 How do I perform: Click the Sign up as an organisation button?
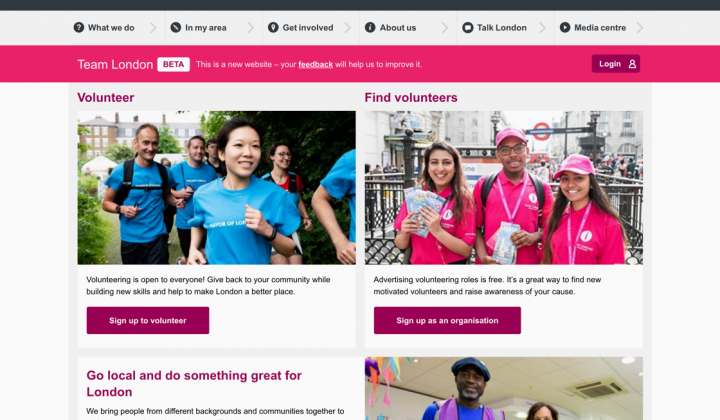(447, 320)
